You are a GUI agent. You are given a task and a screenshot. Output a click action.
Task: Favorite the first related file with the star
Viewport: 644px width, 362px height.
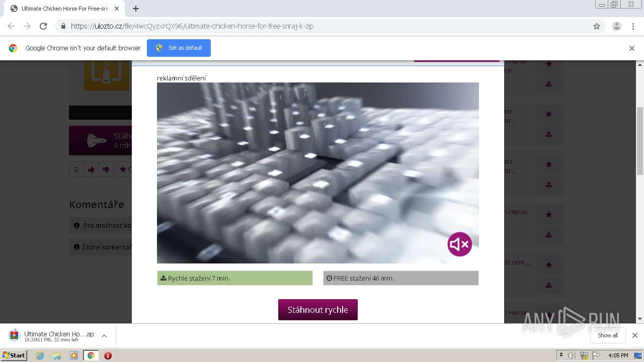549,64
